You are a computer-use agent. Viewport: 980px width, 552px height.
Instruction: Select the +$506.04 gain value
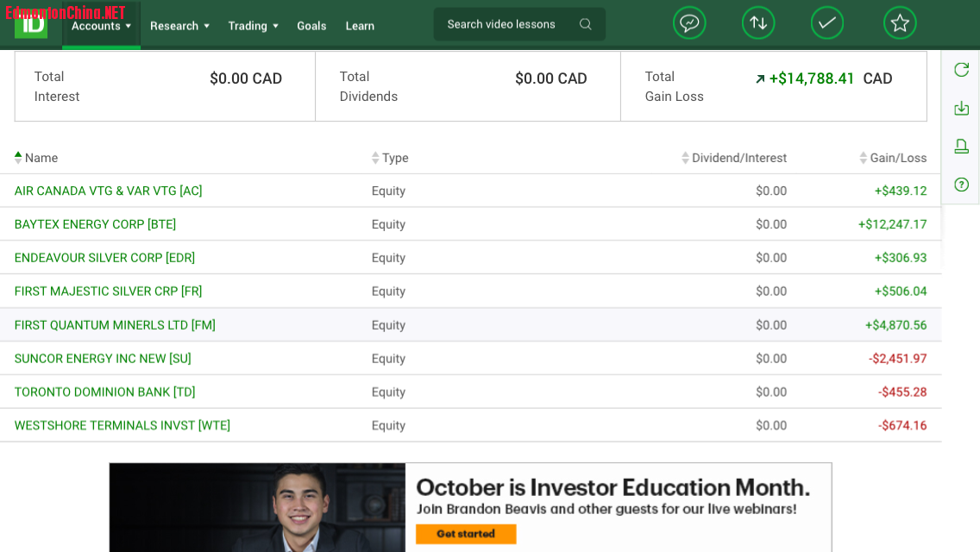[x=900, y=291]
